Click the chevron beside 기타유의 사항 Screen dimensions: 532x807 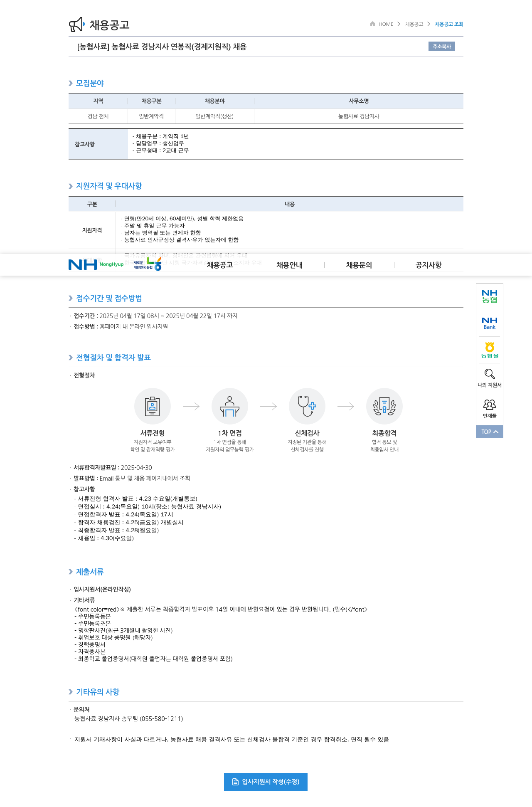tap(71, 692)
